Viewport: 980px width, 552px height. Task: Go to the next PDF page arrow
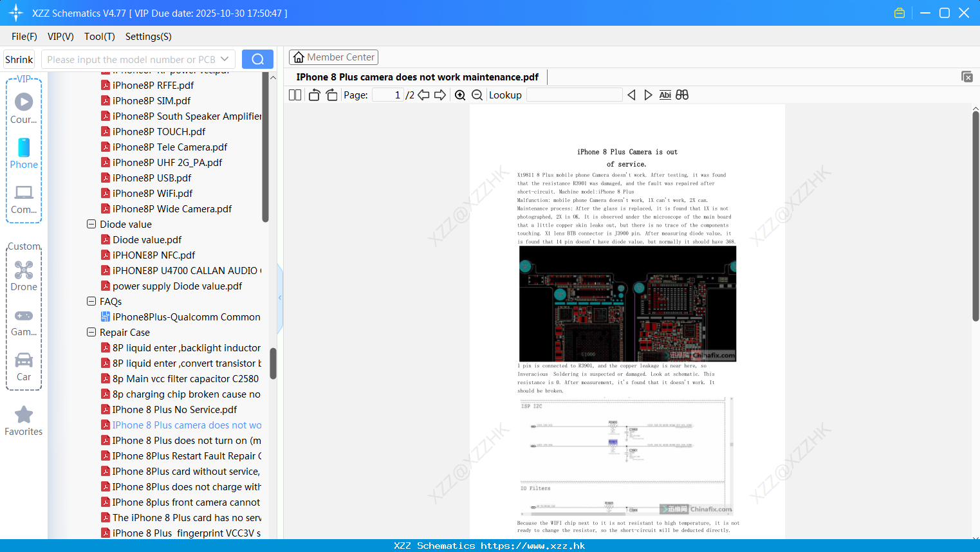point(440,95)
